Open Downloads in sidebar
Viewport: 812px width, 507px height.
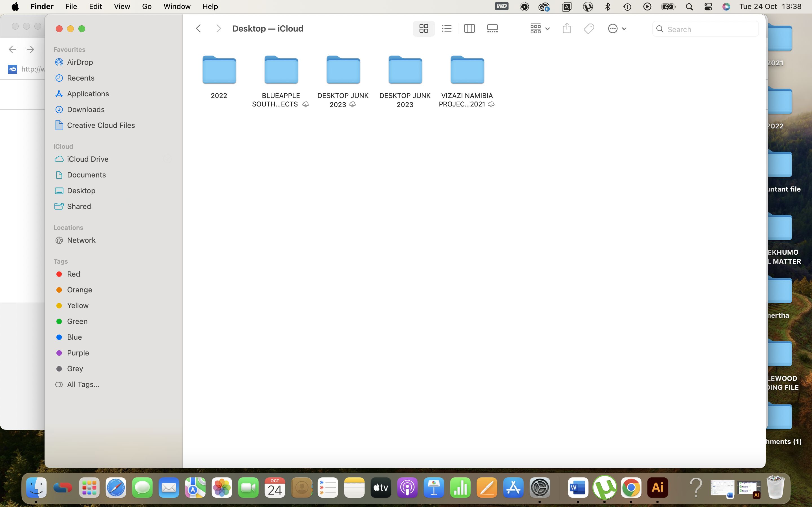point(85,109)
